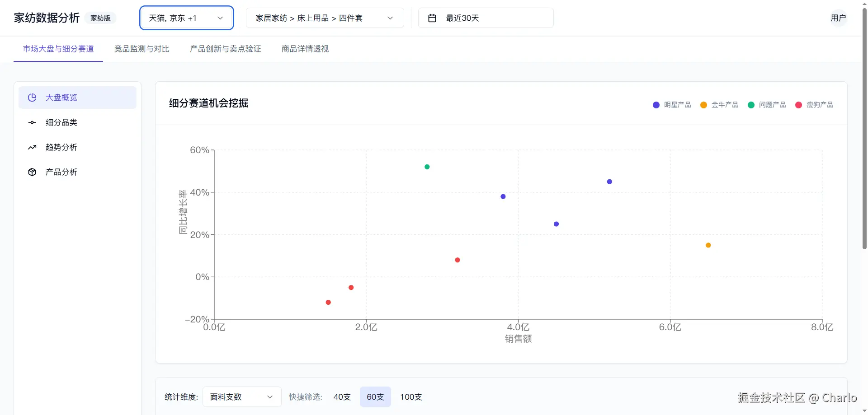Click the box icon beside 产品分析
This screenshot has width=868, height=415.
[32, 172]
